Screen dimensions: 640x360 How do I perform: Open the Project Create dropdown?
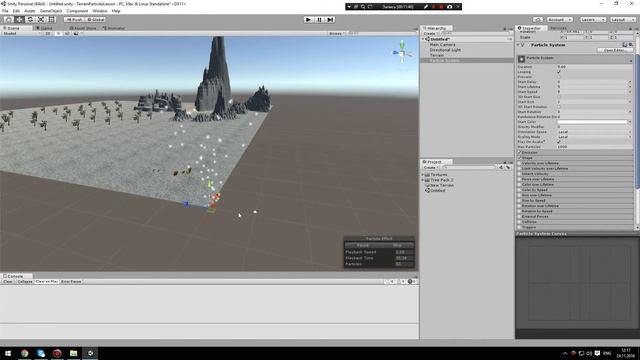click(x=430, y=167)
